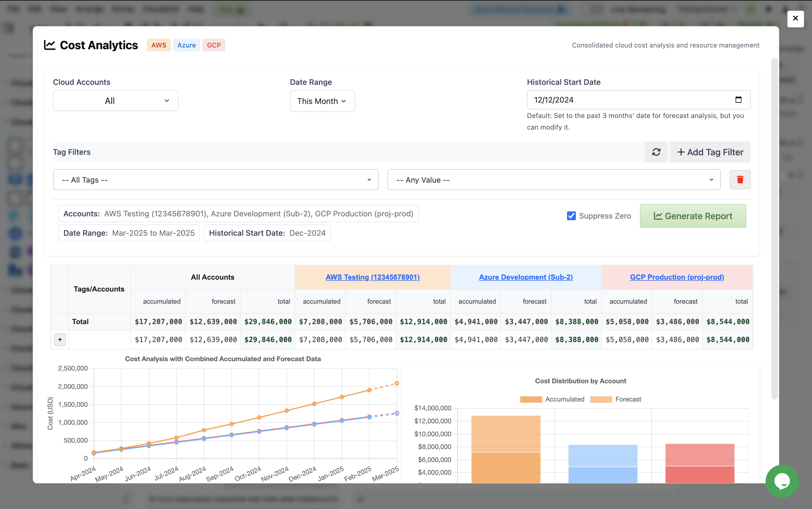This screenshot has height=509, width=812.
Task: Click $4,941,000 Azure accumulated in Total row
Action: click(x=476, y=321)
